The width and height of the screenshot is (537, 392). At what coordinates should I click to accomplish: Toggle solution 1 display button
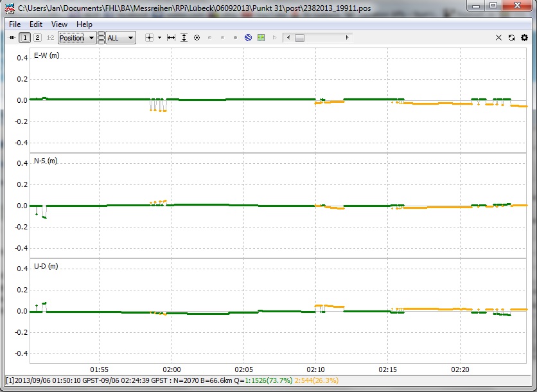[24, 38]
